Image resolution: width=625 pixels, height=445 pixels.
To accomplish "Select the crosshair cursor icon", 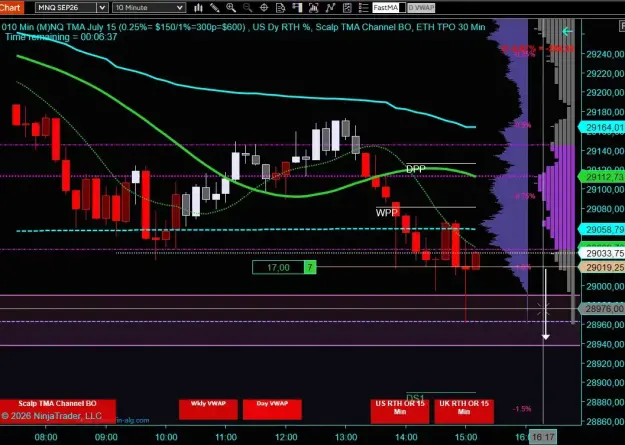I will point(263,8).
